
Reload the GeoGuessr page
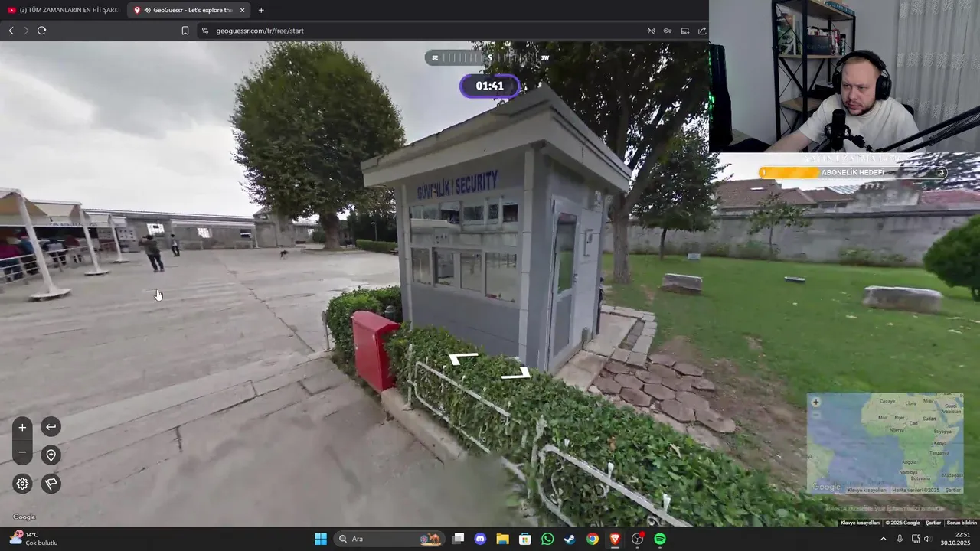[41, 31]
